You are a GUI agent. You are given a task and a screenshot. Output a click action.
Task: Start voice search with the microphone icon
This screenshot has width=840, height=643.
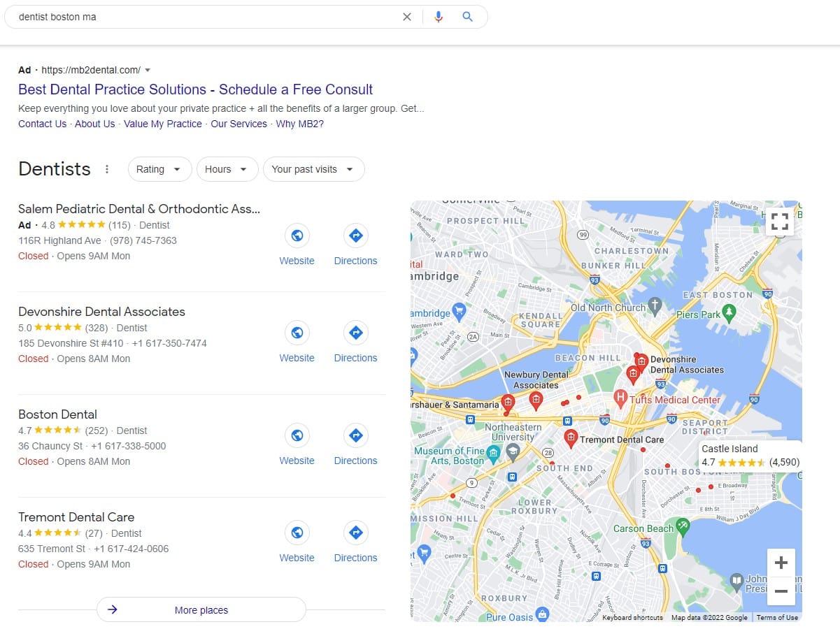(439, 17)
